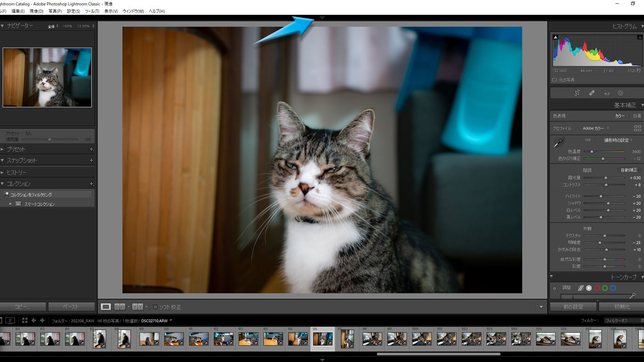The height and width of the screenshot is (362, 644).
Task: Open the 写真(P) menu
Action: point(55,11)
